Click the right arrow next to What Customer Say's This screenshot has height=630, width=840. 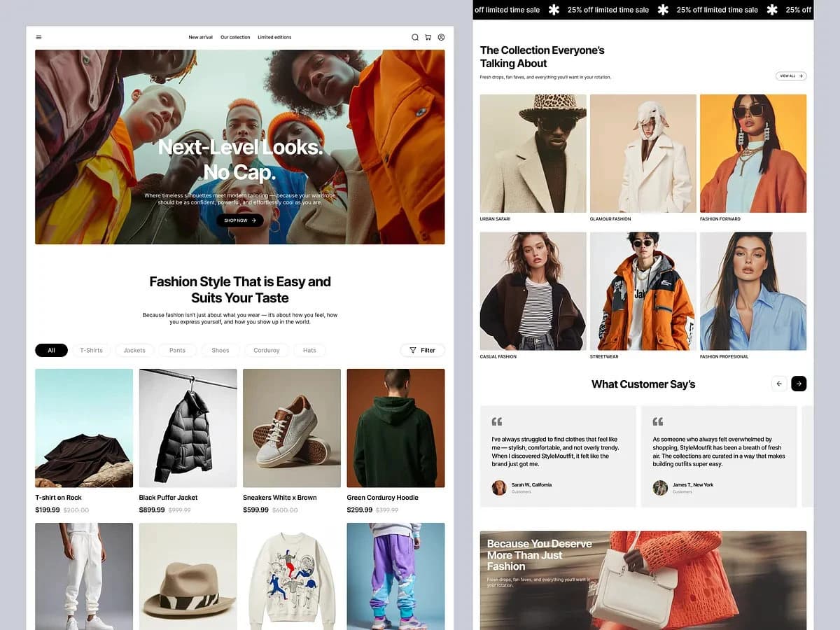coord(798,384)
